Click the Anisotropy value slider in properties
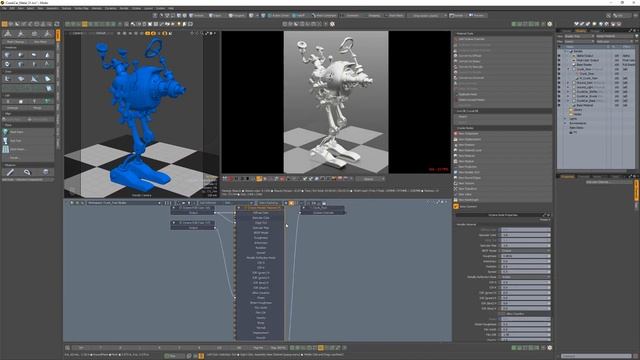 pyautogui.click(x=525, y=261)
